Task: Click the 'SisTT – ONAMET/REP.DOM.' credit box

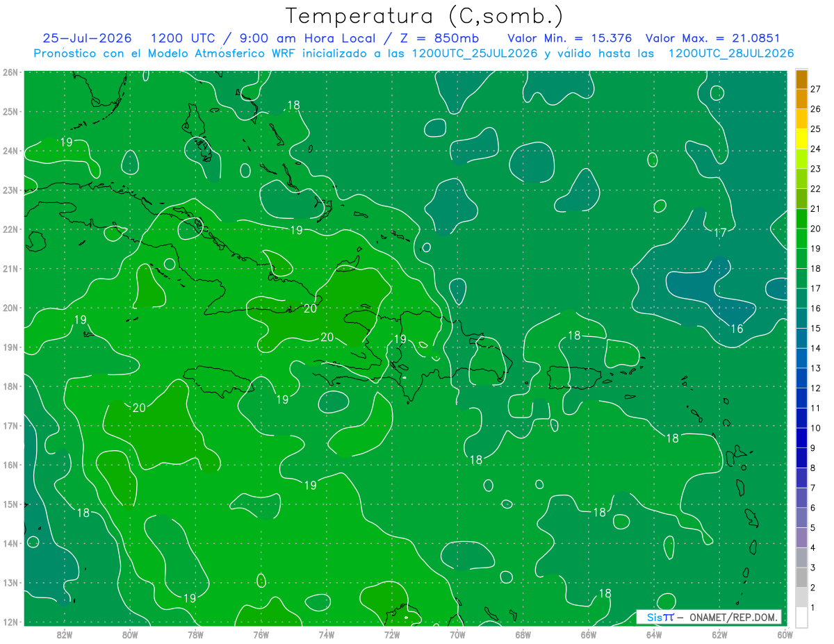Action: [x=708, y=617]
